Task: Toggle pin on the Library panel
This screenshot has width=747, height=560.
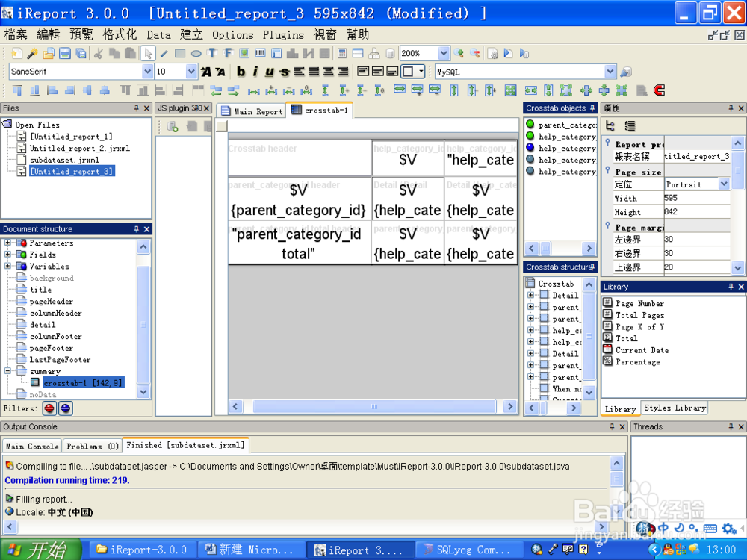Action: click(731, 287)
